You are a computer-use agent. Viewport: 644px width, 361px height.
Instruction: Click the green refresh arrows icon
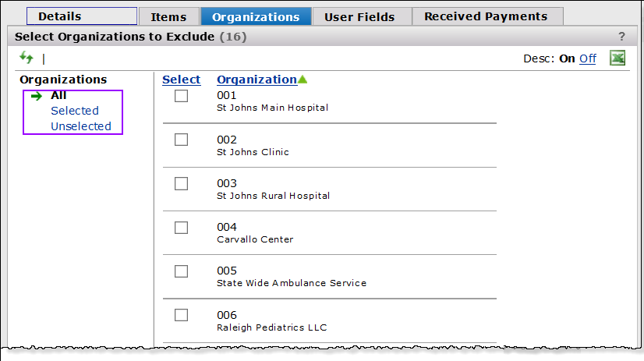point(27,58)
